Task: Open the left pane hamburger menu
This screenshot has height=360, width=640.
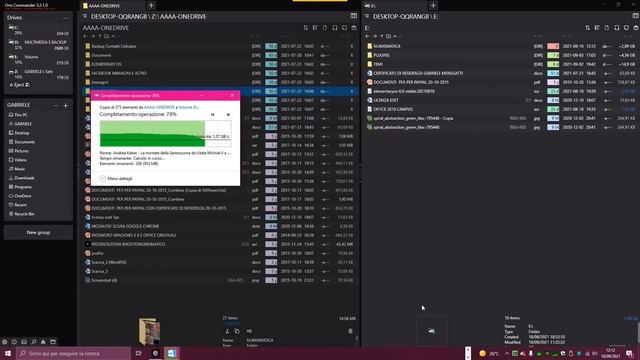Action: click(84, 16)
